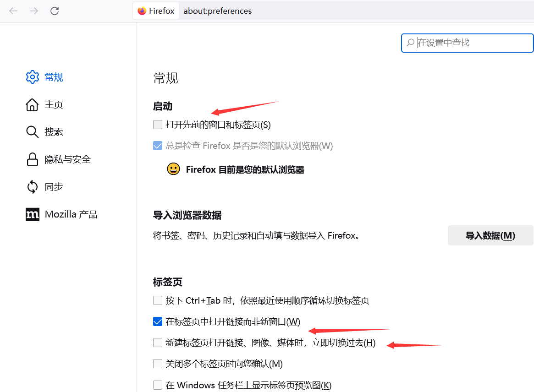The image size is (534, 392).
Task: Open the 隐私与安全 settings category
Action: pyautogui.click(x=68, y=159)
